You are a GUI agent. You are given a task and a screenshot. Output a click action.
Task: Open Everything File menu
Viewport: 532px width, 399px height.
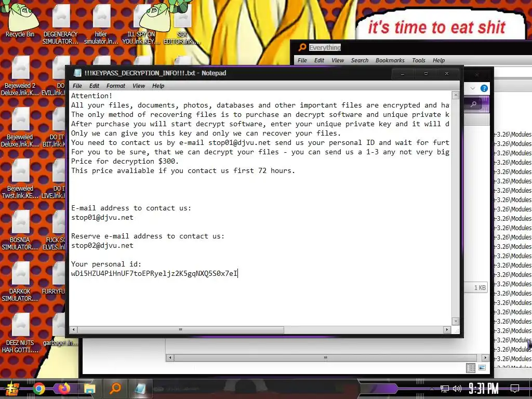point(302,60)
